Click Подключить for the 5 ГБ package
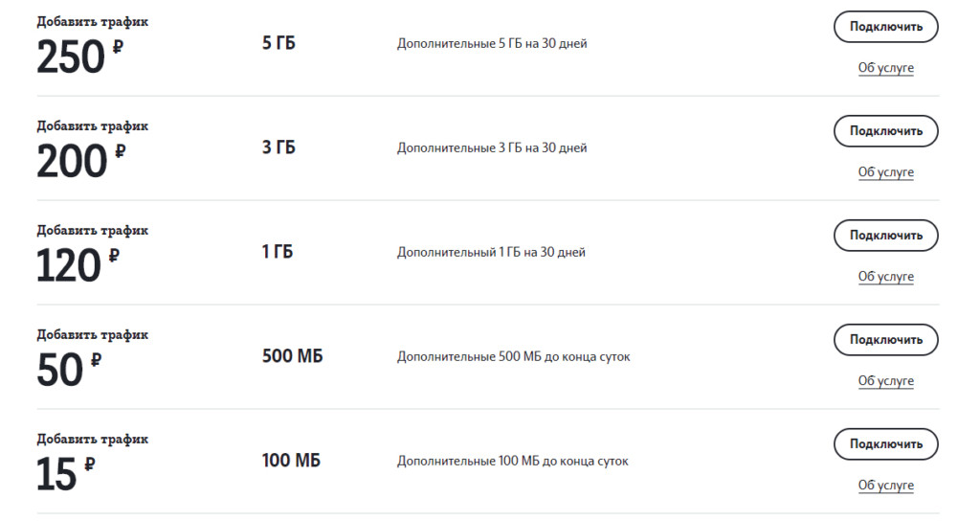The height and width of the screenshot is (521, 980). click(x=885, y=27)
